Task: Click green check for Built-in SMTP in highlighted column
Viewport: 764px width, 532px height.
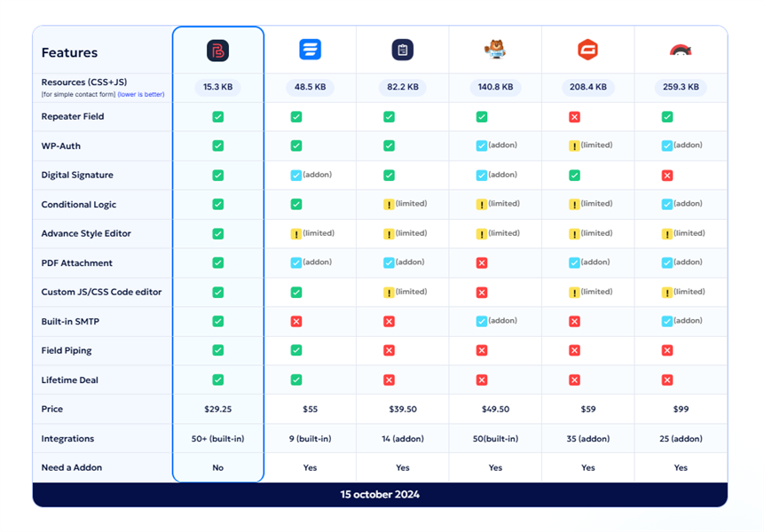Action: click(x=217, y=322)
